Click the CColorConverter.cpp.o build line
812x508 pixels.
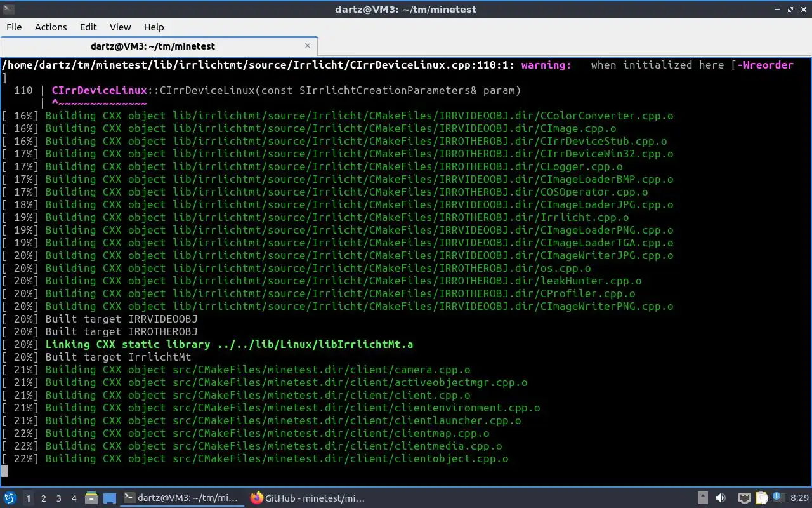337,116
